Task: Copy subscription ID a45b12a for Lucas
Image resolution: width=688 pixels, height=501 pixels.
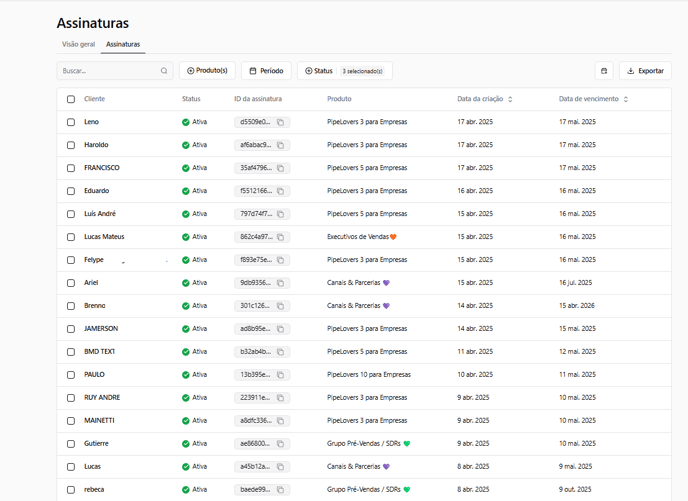Action: (280, 467)
